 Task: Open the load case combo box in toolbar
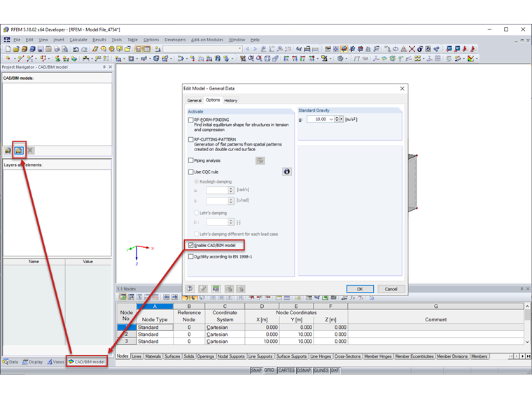tap(239, 49)
